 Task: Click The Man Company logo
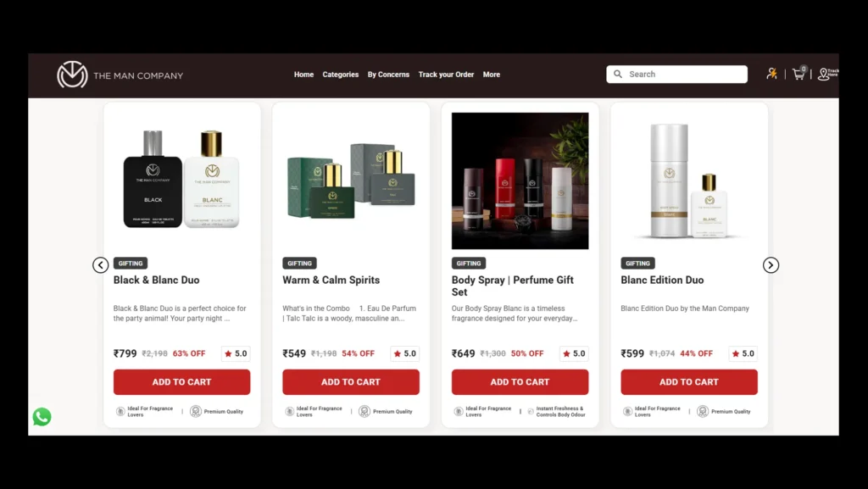(x=120, y=75)
